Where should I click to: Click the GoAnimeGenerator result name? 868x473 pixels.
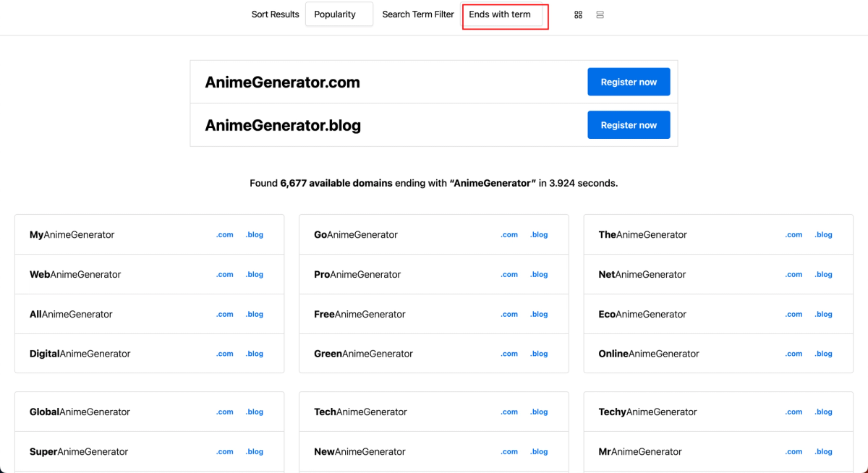pos(356,235)
